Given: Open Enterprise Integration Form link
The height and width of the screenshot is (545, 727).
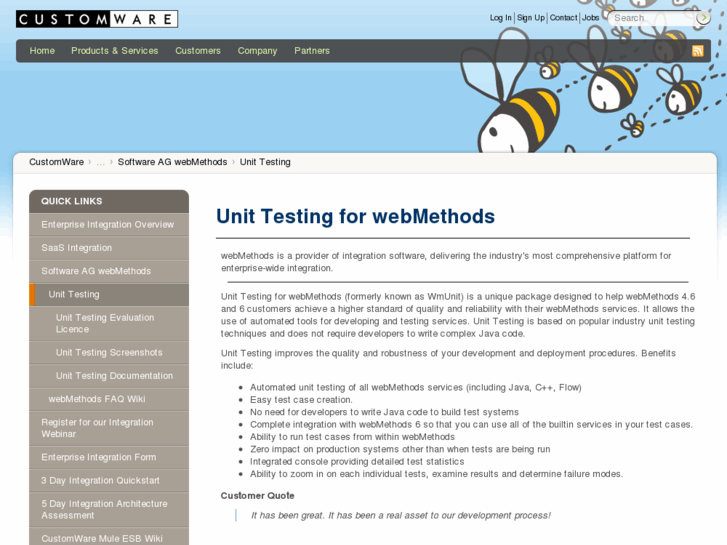Looking at the screenshot, I should pyautogui.click(x=109, y=457).
